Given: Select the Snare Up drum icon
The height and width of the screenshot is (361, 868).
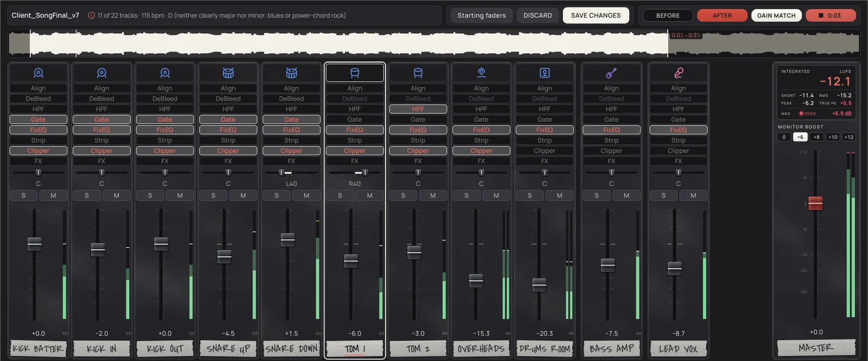Looking at the screenshot, I should (228, 73).
